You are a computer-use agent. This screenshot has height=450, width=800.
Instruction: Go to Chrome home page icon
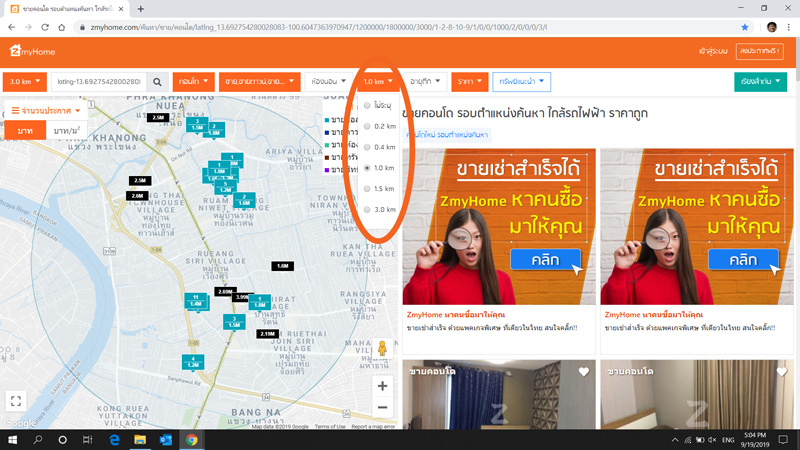click(x=62, y=27)
